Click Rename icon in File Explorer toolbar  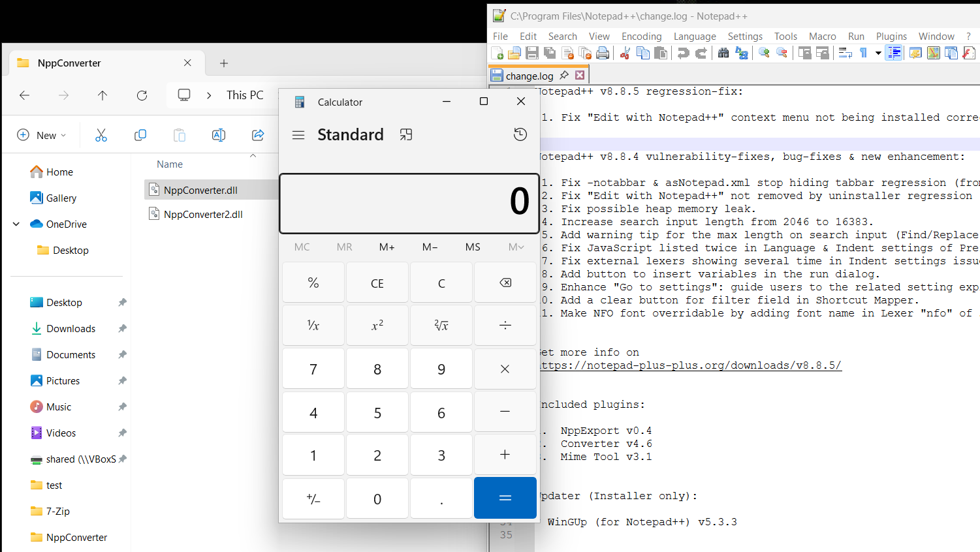(x=219, y=135)
